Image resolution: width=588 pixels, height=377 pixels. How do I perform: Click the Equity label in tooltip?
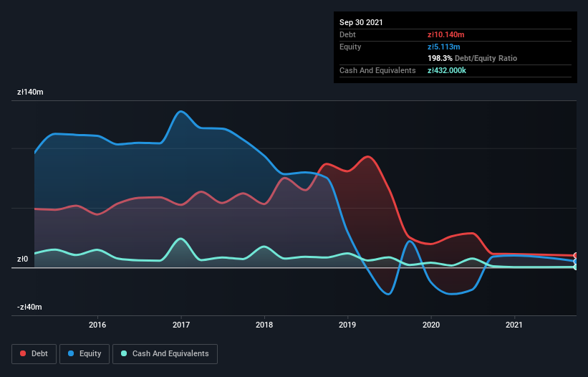click(350, 47)
